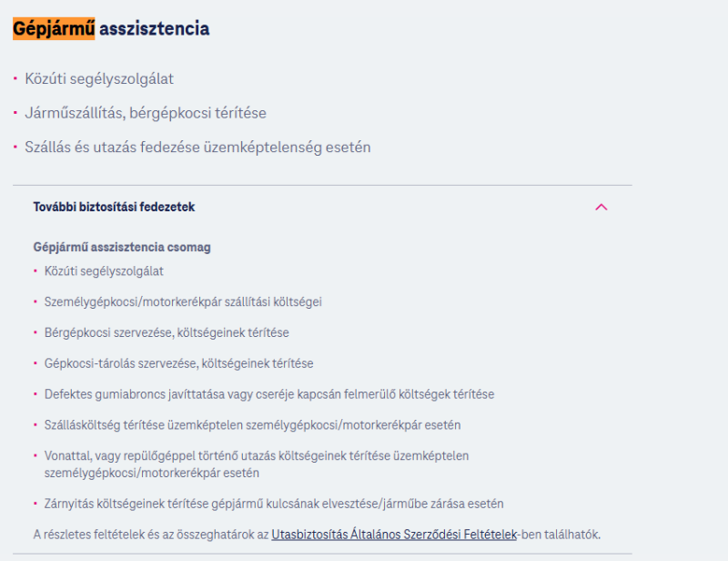Viewport: 728px width, 561px height.
Task: Click Gépkocsi-tárolás szervezése list item
Action: (x=178, y=363)
